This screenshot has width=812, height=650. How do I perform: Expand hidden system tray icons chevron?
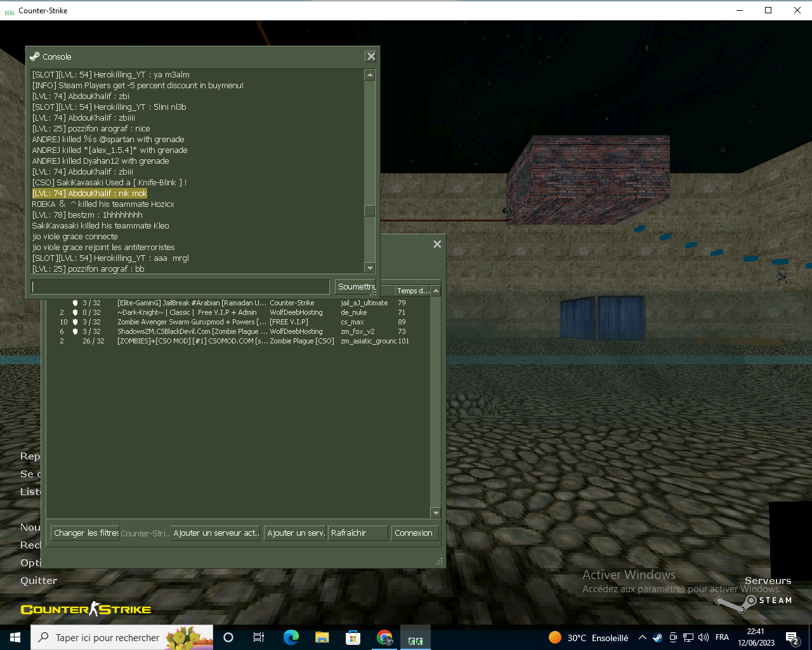click(x=642, y=637)
